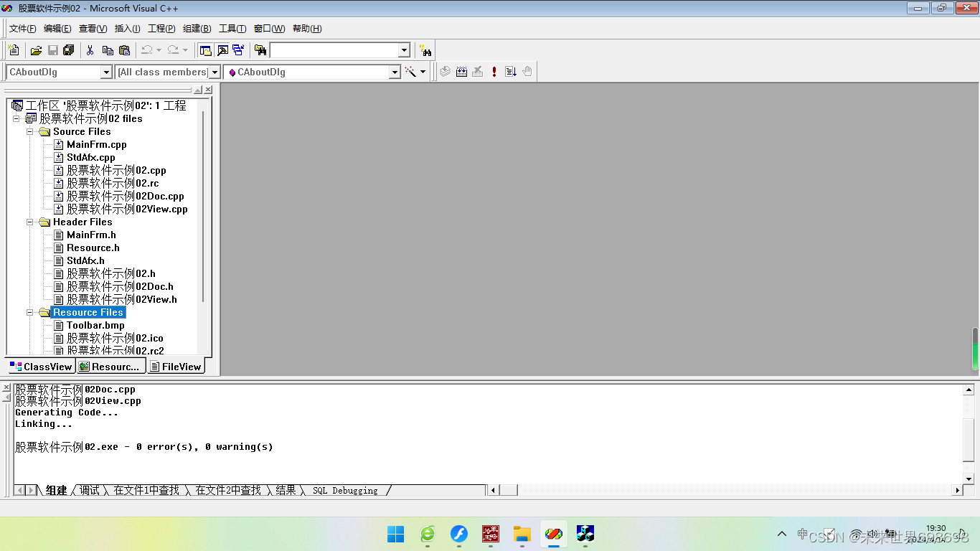Image resolution: width=980 pixels, height=551 pixels.
Task: Click the red exclamation Execute icon
Action: point(494,72)
